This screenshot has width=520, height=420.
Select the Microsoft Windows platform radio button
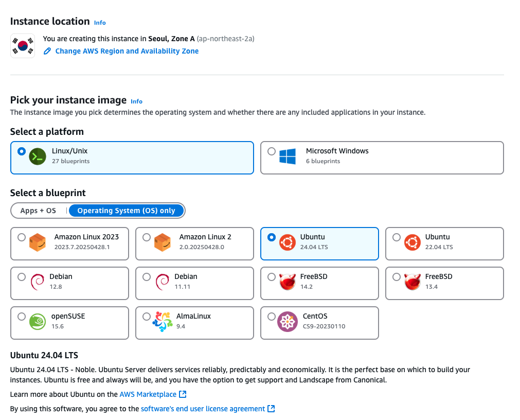[272, 152]
